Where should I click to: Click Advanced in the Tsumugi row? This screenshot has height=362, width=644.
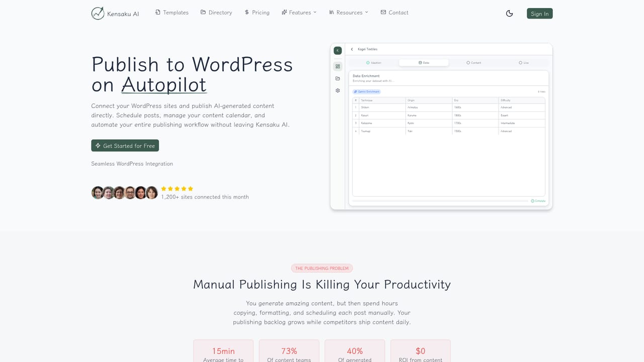coord(522,131)
